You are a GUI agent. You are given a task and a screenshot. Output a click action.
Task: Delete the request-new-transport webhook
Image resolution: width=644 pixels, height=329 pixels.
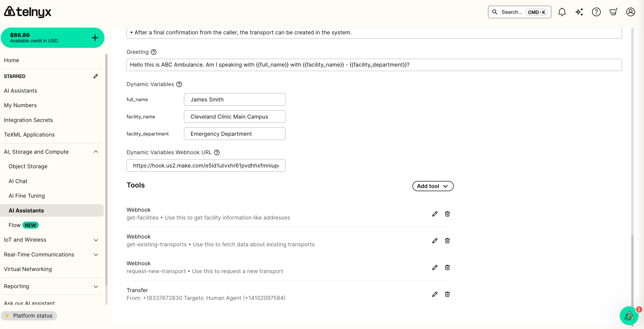[x=447, y=267]
